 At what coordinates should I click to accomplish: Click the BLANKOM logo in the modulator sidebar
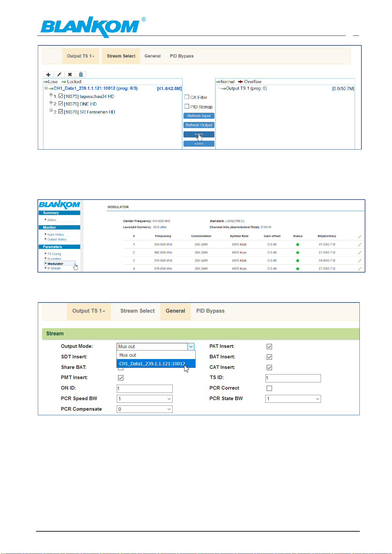tap(60, 205)
